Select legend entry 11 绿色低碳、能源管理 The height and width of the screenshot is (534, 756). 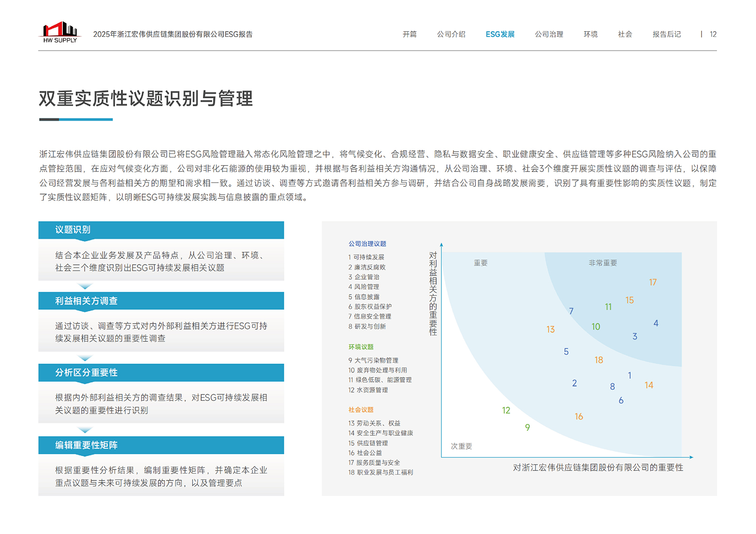[x=380, y=380]
